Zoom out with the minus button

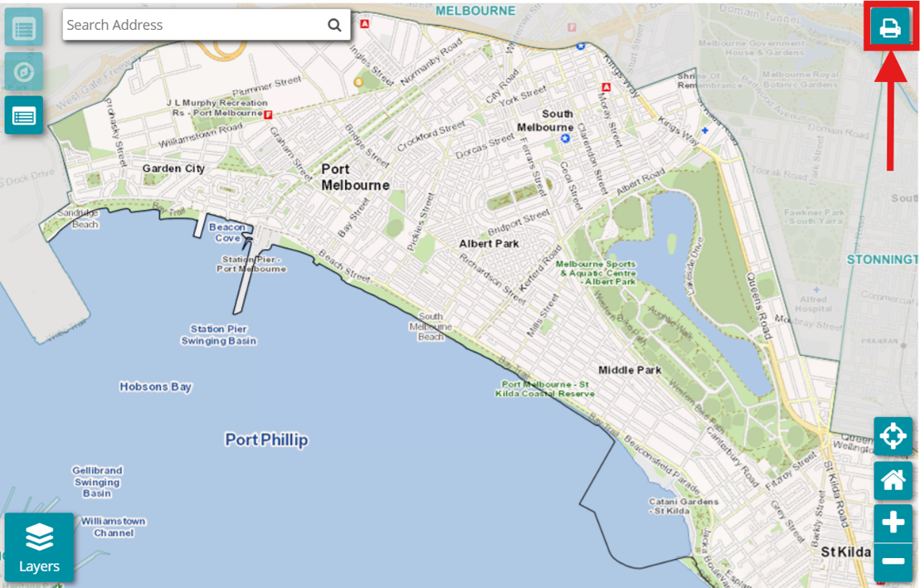[x=893, y=562]
